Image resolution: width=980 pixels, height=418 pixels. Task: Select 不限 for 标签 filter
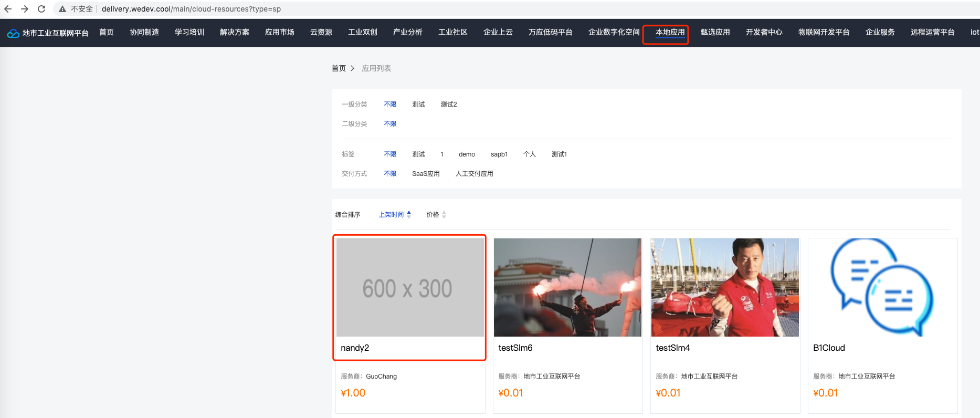390,154
